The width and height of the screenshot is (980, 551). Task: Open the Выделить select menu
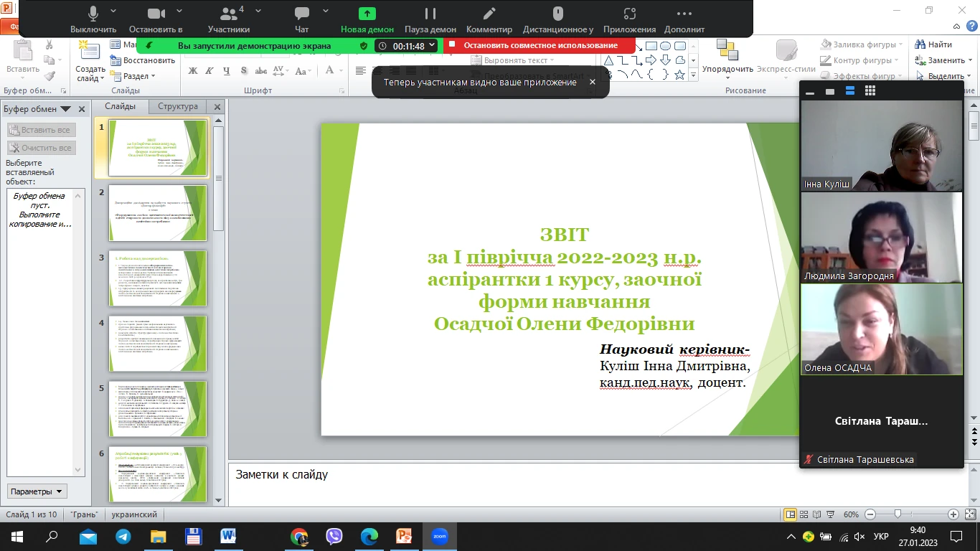tap(944, 76)
